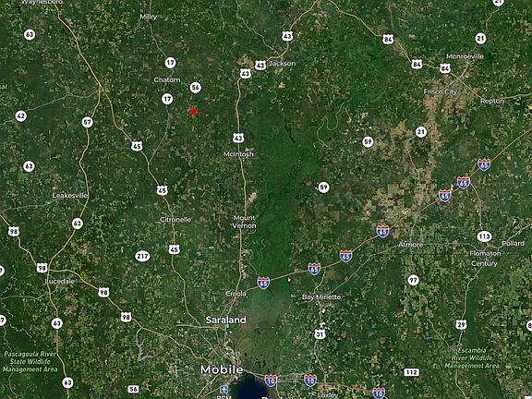Select the Citronelle town label
This screenshot has height=399, width=532.
(175, 220)
